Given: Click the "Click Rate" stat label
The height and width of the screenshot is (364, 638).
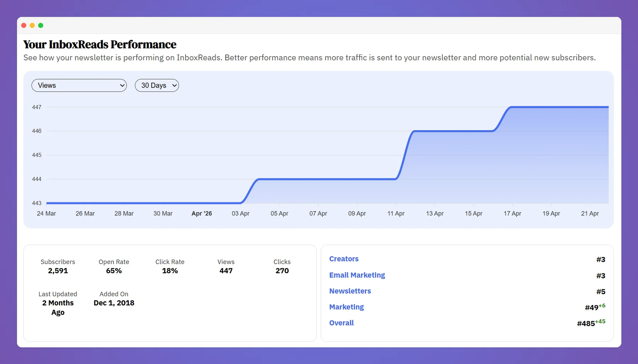Looking at the screenshot, I should click(170, 262).
